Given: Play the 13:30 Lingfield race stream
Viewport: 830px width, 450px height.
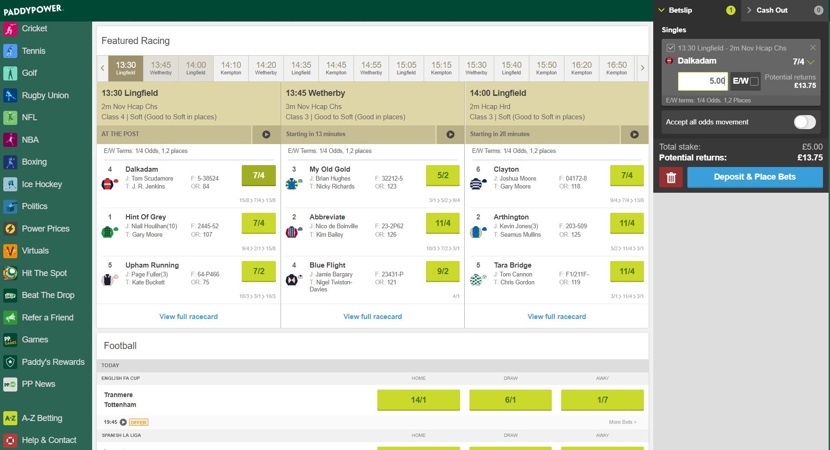Looking at the screenshot, I should click(266, 134).
